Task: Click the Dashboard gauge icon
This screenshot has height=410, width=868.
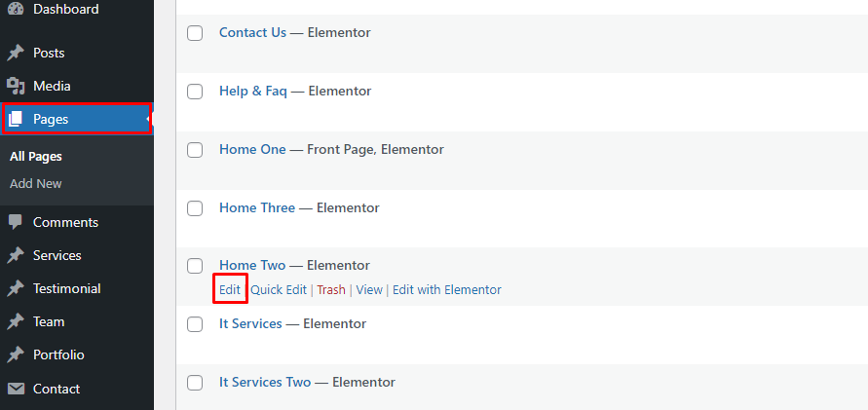Action: tap(16, 9)
